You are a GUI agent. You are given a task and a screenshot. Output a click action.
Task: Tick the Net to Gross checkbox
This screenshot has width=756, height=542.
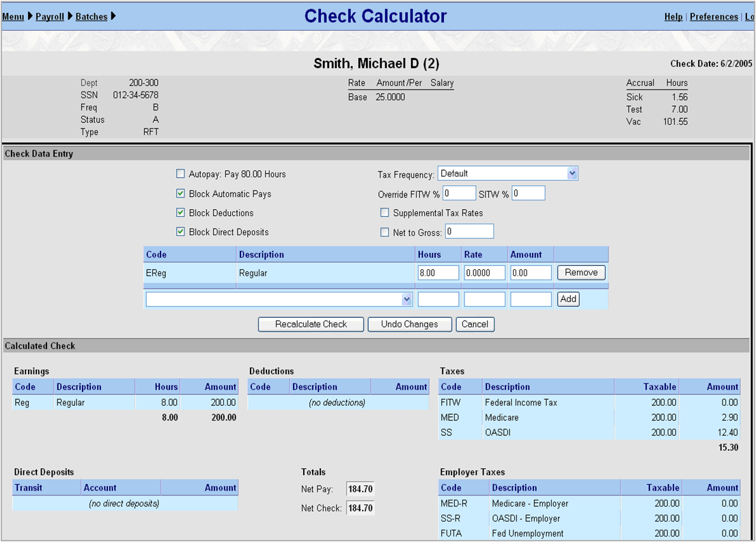[384, 232]
